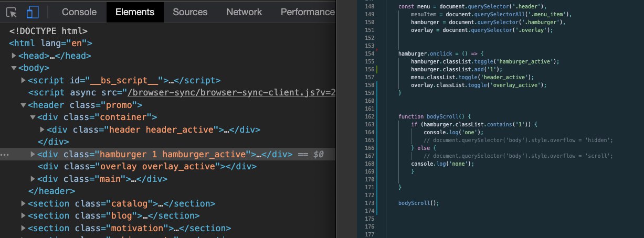Image resolution: width=644 pixels, height=238 pixels.
Task: Click console.log('one') in the editor
Action: tap(453, 133)
